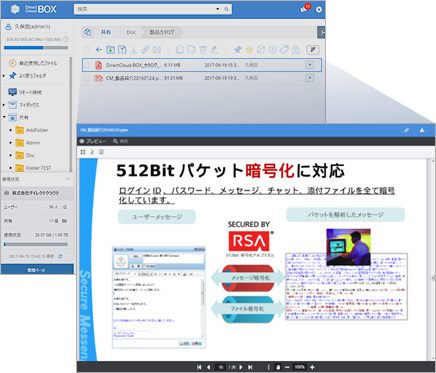The width and height of the screenshot is (436, 373).
Task: Click the chain link icon in toolbar
Action: tap(145, 50)
